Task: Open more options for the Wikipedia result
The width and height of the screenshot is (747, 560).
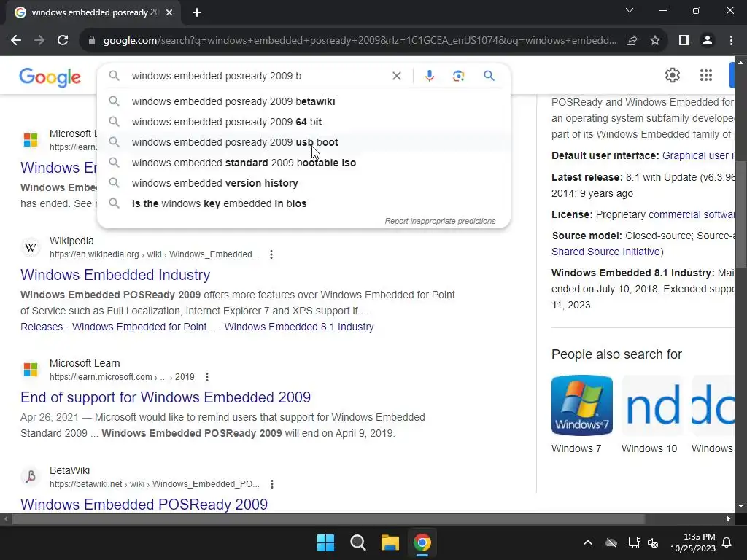Action: coord(271,254)
